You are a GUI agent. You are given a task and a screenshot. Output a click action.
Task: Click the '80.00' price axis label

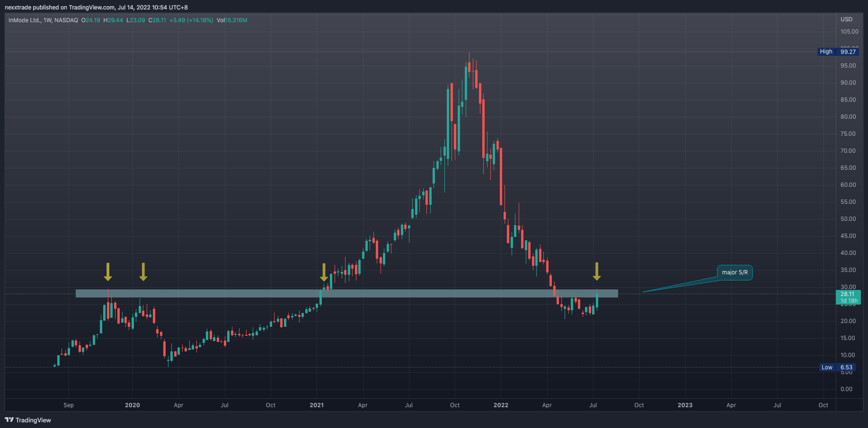[848, 117]
